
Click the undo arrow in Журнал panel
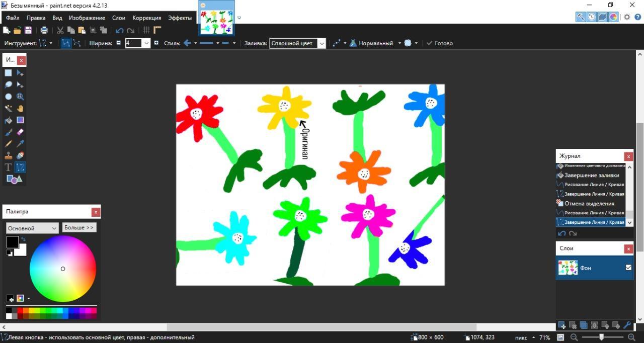click(562, 233)
